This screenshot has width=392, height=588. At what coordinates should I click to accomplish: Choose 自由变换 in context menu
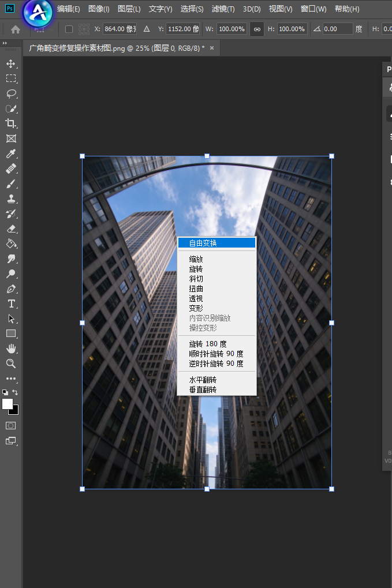pos(216,243)
